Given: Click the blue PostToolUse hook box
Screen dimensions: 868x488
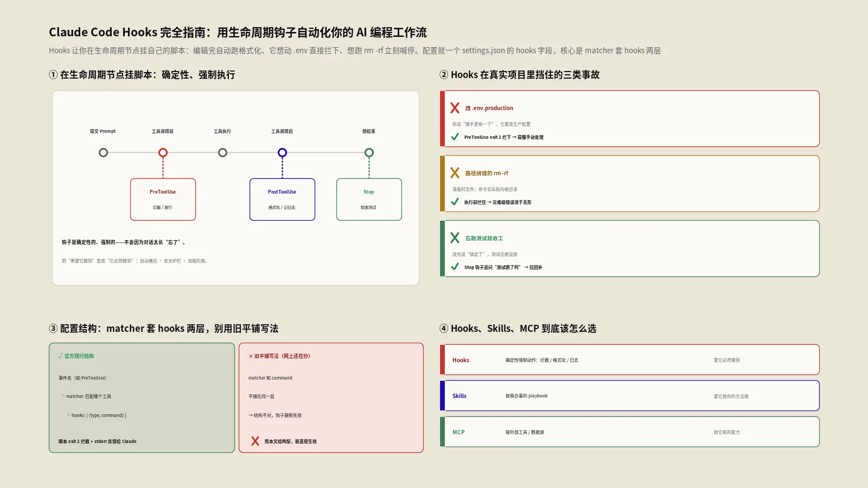Looking at the screenshot, I should pos(282,200).
